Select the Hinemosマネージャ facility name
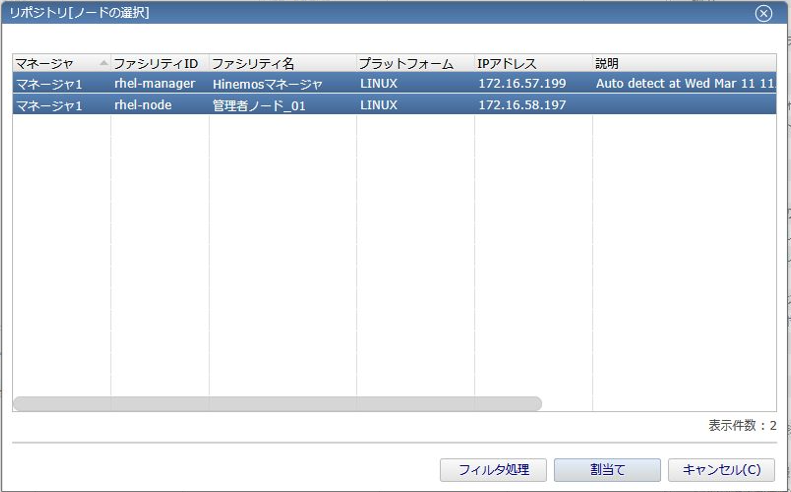The height and width of the screenshot is (492, 791). 267,84
